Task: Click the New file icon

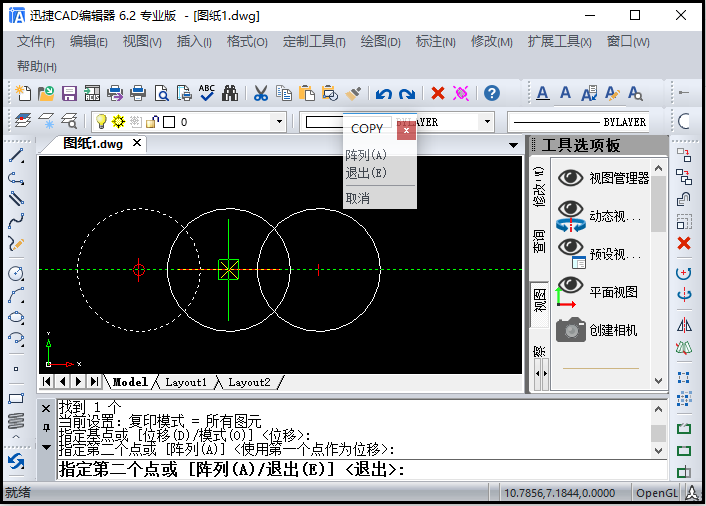Action: pyautogui.click(x=23, y=93)
